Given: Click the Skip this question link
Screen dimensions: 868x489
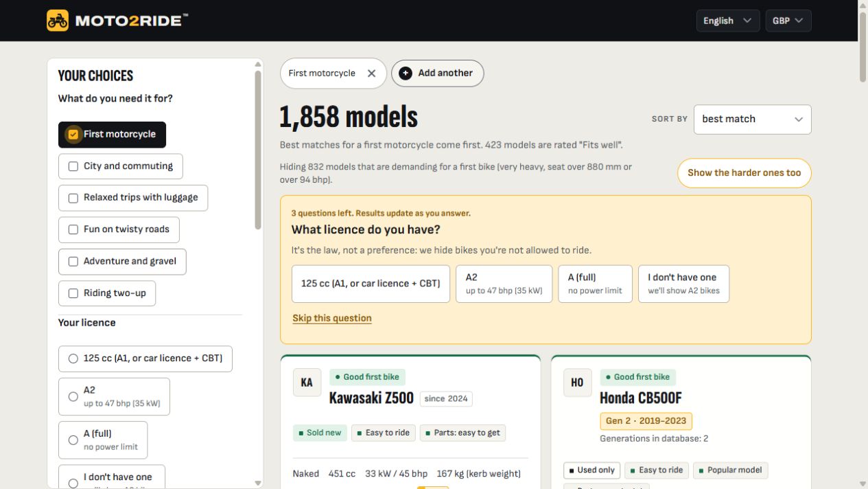Looking at the screenshot, I should [x=332, y=318].
